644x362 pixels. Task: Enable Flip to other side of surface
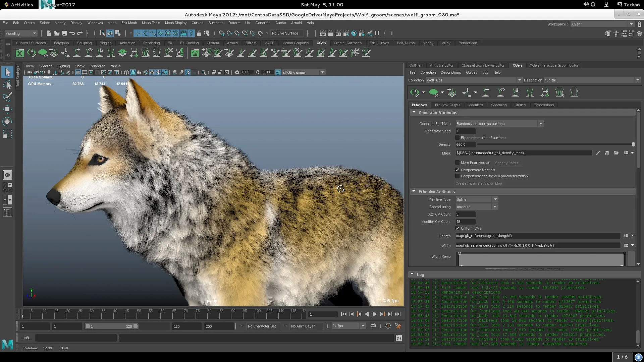pyautogui.click(x=458, y=138)
